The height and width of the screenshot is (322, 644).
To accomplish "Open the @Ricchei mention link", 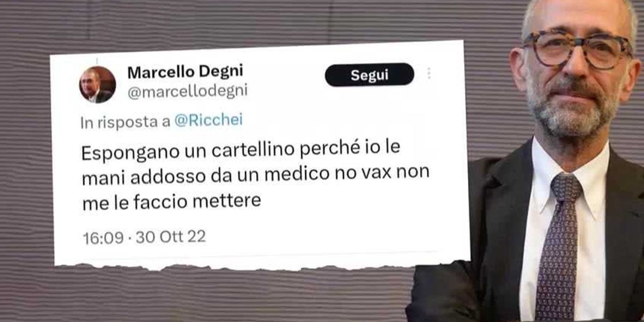I will tap(209, 121).
